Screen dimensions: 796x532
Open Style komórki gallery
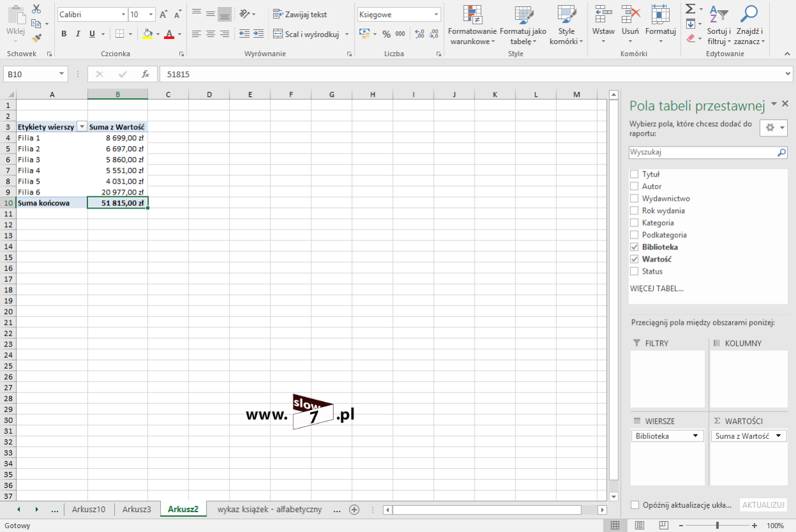(x=566, y=26)
